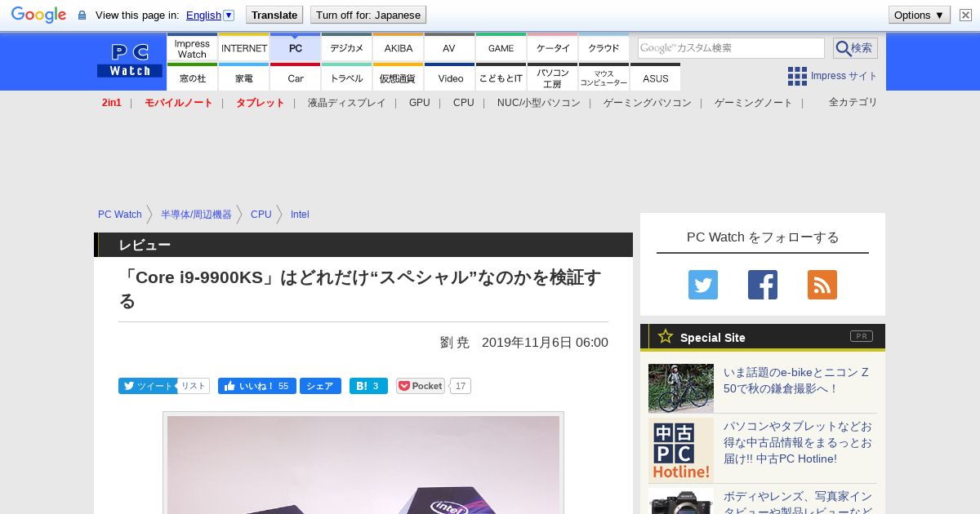Screen dimensions: 980x514
Task: Click the 半導体/周辺機器 breadcrumb
Action: (196, 215)
